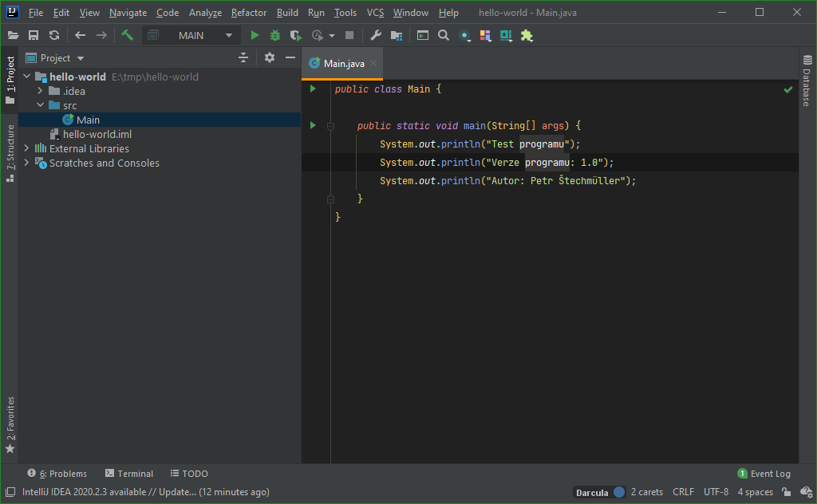Toggle tool window bars via bottom-left icon
This screenshot has height=504, width=817.
(x=10, y=491)
